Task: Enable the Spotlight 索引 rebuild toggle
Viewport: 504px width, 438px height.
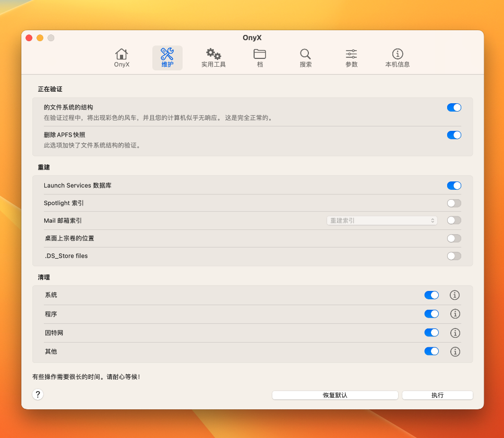Action: pos(453,203)
